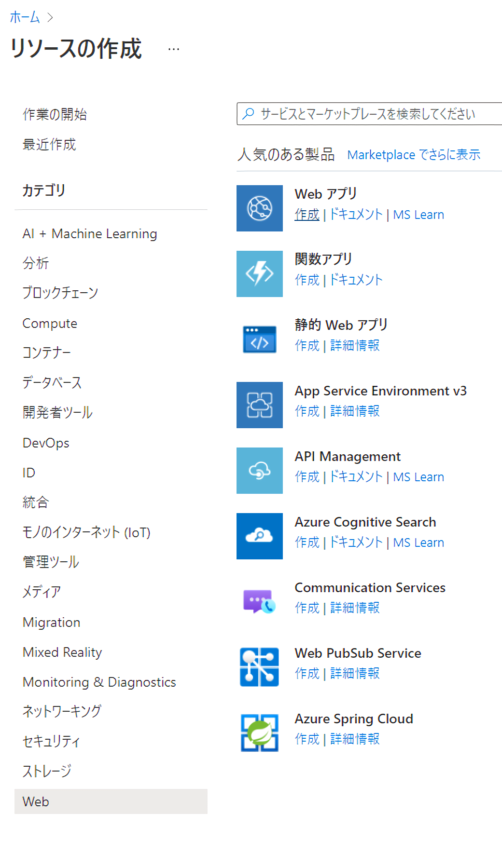Choose the Compute category
This screenshot has height=868, width=502.
tap(50, 324)
